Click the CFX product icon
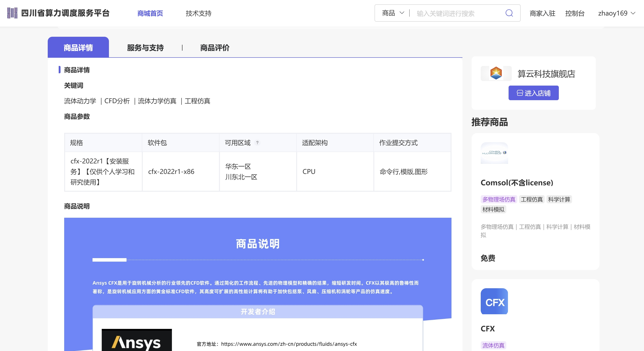Screen dimensions: 644x351 pyautogui.click(x=494, y=301)
